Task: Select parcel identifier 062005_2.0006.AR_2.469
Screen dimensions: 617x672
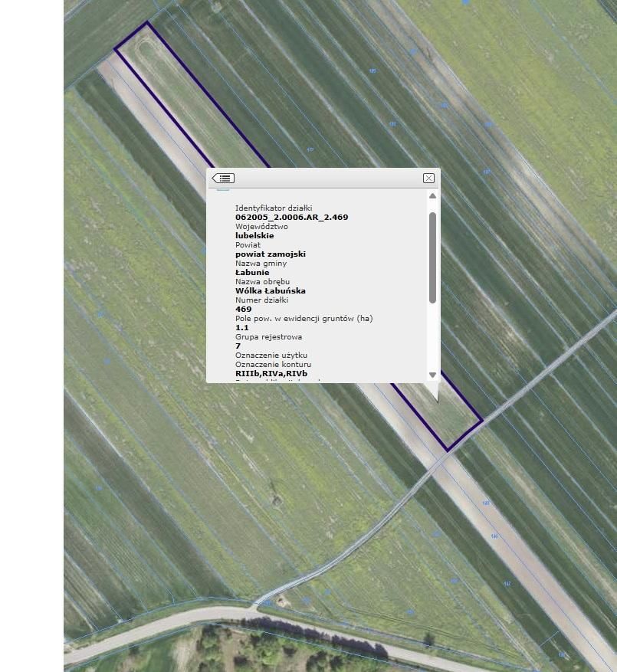Action: [x=291, y=218]
